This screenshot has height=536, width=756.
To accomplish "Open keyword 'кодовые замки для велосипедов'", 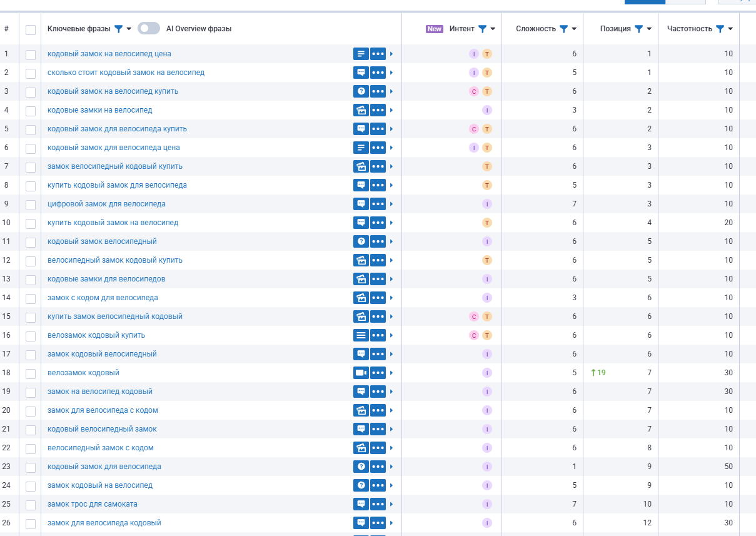I will pyautogui.click(x=106, y=279).
